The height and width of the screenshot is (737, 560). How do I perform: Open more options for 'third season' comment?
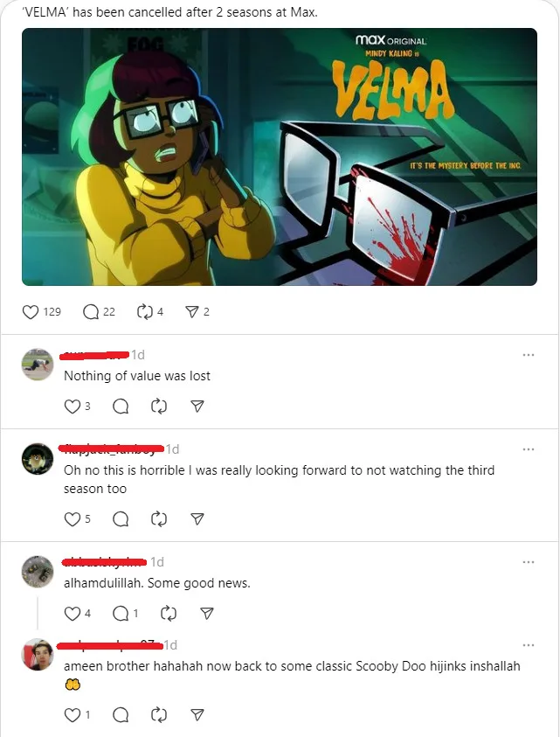click(x=529, y=449)
